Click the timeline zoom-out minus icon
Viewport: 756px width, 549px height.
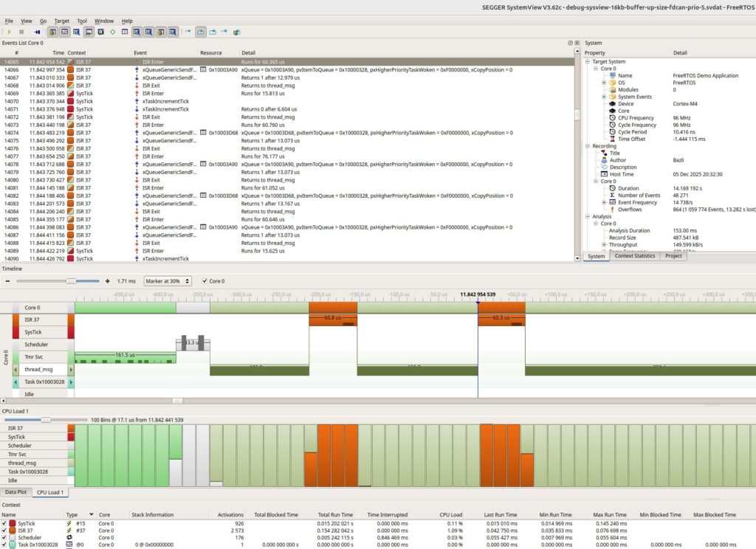[x=8, y=281]
